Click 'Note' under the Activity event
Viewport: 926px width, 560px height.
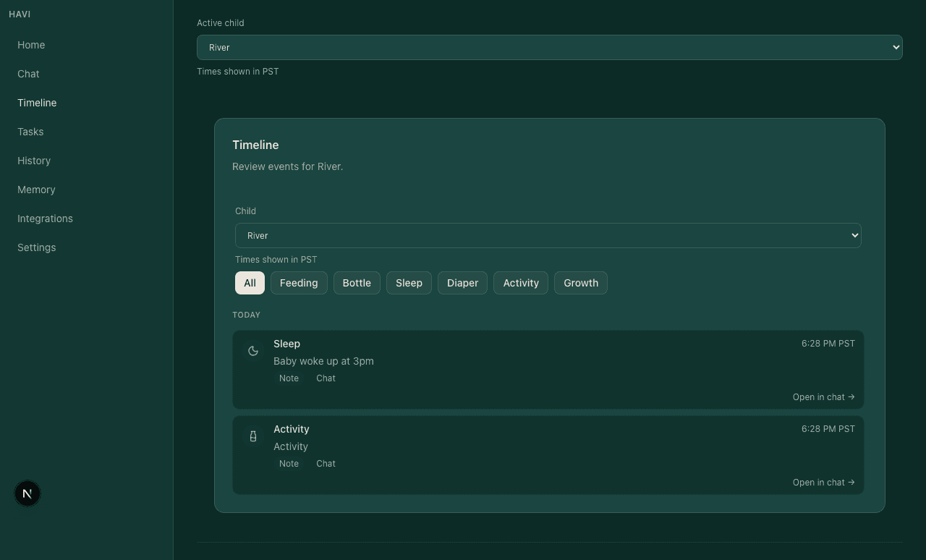[x=289, y=463]
